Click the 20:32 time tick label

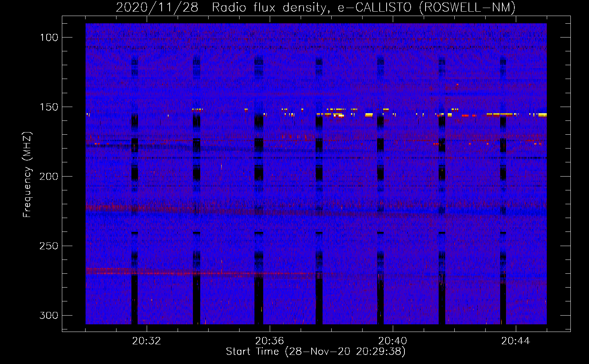(146, 341)
